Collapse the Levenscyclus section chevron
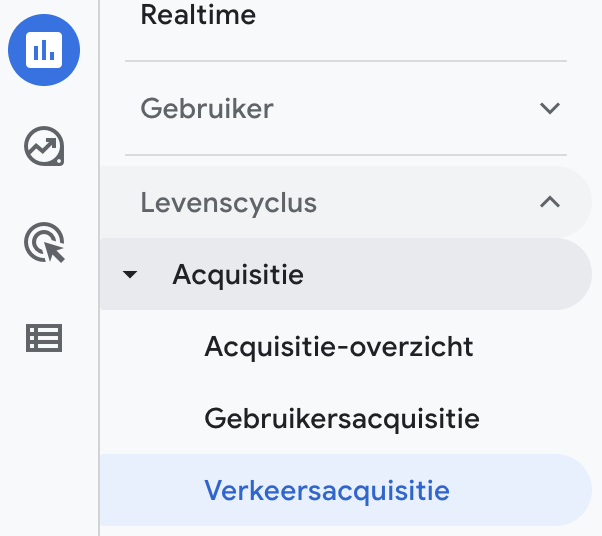Screen dimensions: 602x536 549,202
